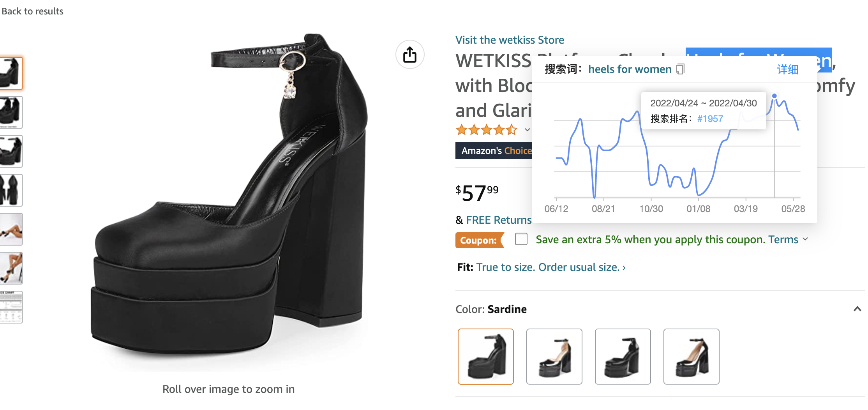Select the fourth shoe color swatch
This screenshot has width=868, height=410.
coord(692,357)
